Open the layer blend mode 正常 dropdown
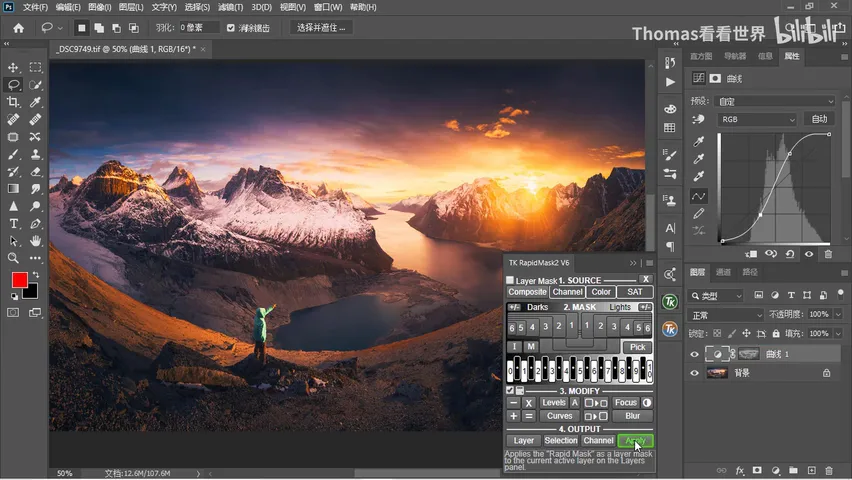Image resolution: width=852 pixels, height=480 pixels. tap(726, 315)
